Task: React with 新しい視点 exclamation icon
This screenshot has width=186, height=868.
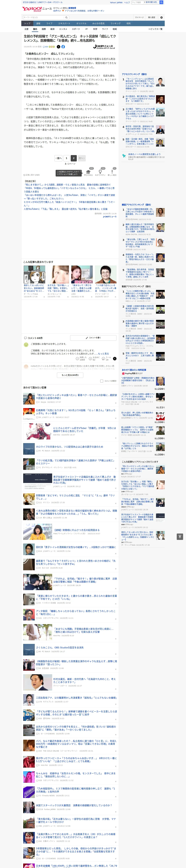Action: (x=112, y=172)
